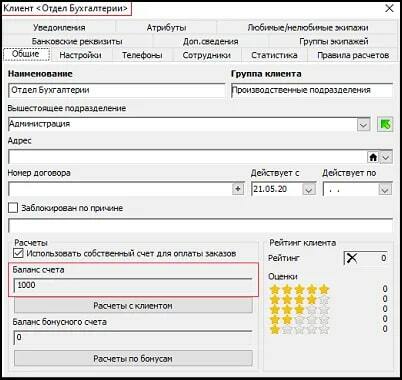Click the Баланс счета field showing 1000

(x=133, y=285)
